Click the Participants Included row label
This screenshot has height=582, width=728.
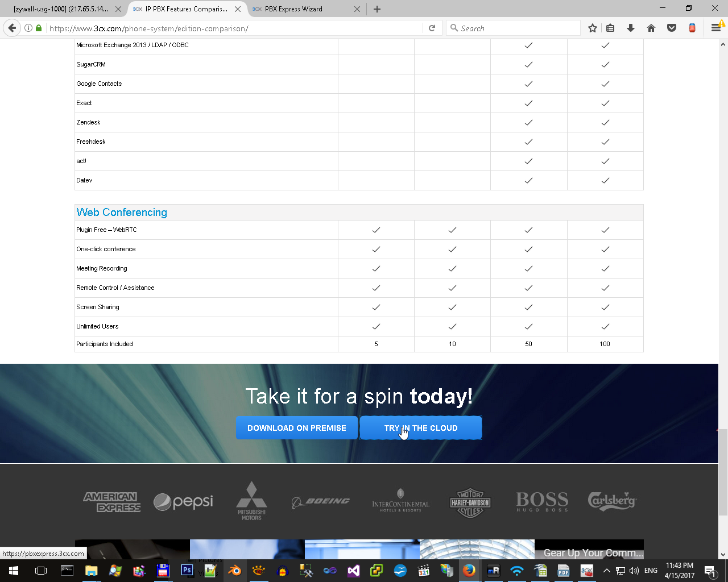[105, 344]
